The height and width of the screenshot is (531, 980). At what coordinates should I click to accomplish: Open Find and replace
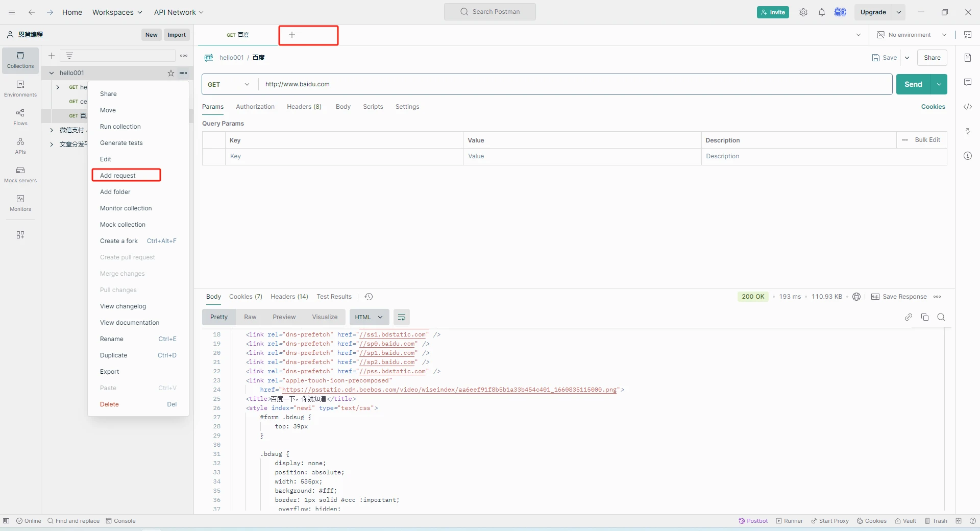(73, 521)
